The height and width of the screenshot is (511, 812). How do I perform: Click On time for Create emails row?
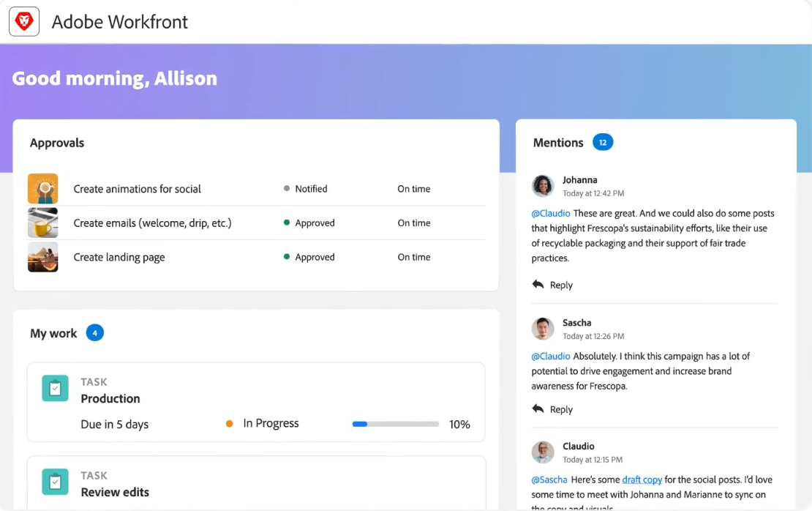[x=414, y=223]
